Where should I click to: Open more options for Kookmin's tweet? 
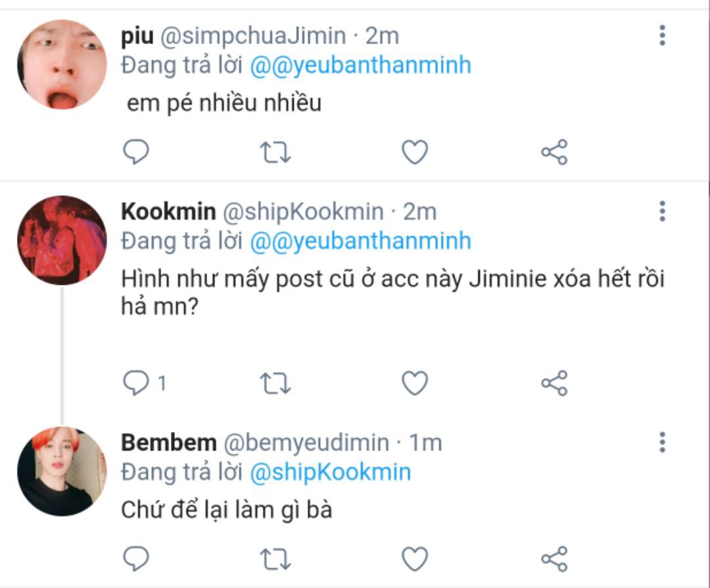click(x=662, y=211)
